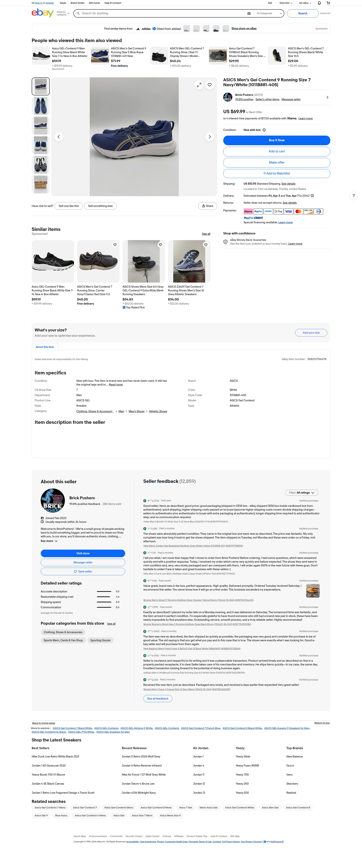Screen dimensions: 362x868
Task: Open Brand Outlet menu item
Action: tap(77, 3)
